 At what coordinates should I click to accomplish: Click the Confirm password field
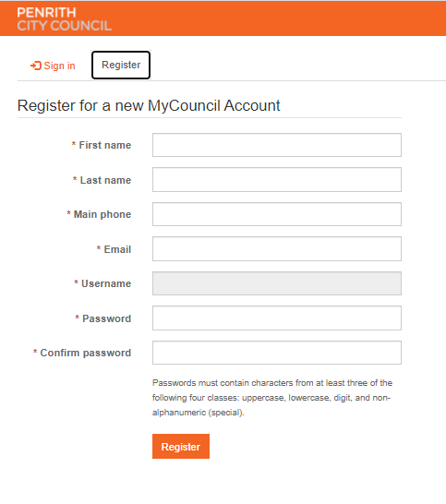(277, 353)
